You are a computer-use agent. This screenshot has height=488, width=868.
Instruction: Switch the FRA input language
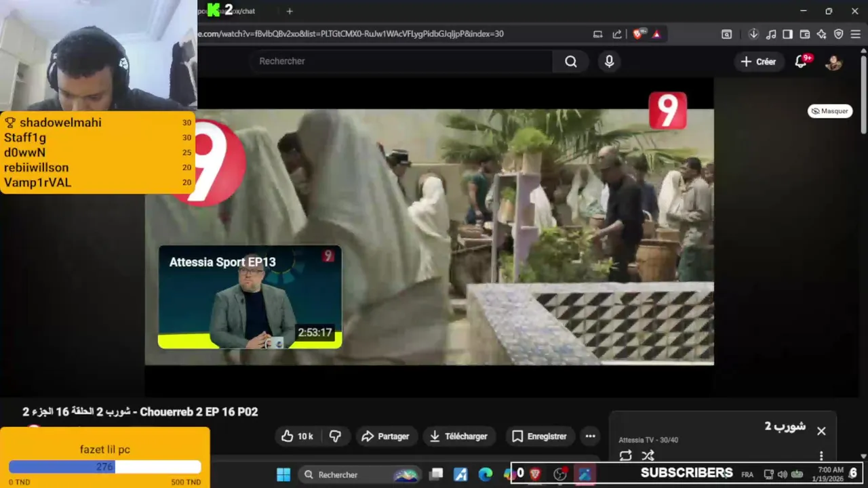tap(747, 474)
